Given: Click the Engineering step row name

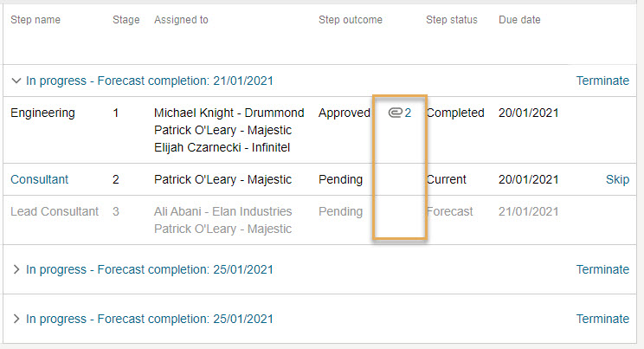Looking at the screenshot, I should (42, 113).
